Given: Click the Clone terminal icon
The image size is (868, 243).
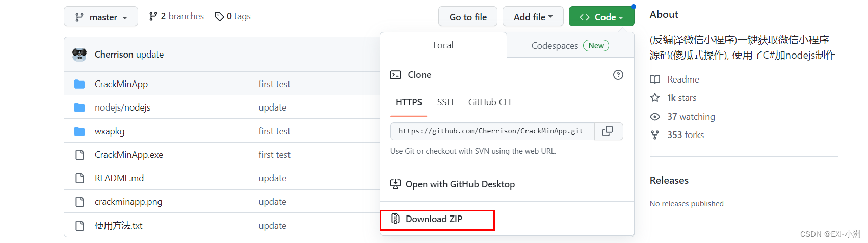Looking at the screenshot, I should [x=396, y=75].
